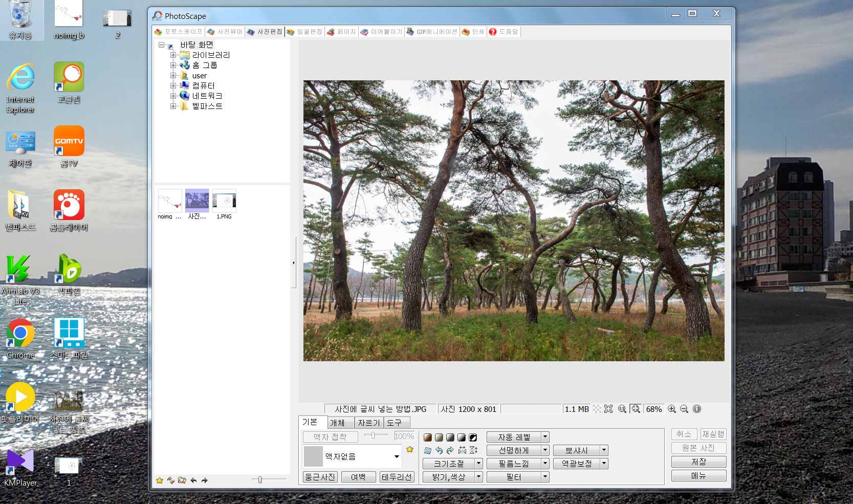Open the KMPlayer desktop shortcut

point(20,468)
